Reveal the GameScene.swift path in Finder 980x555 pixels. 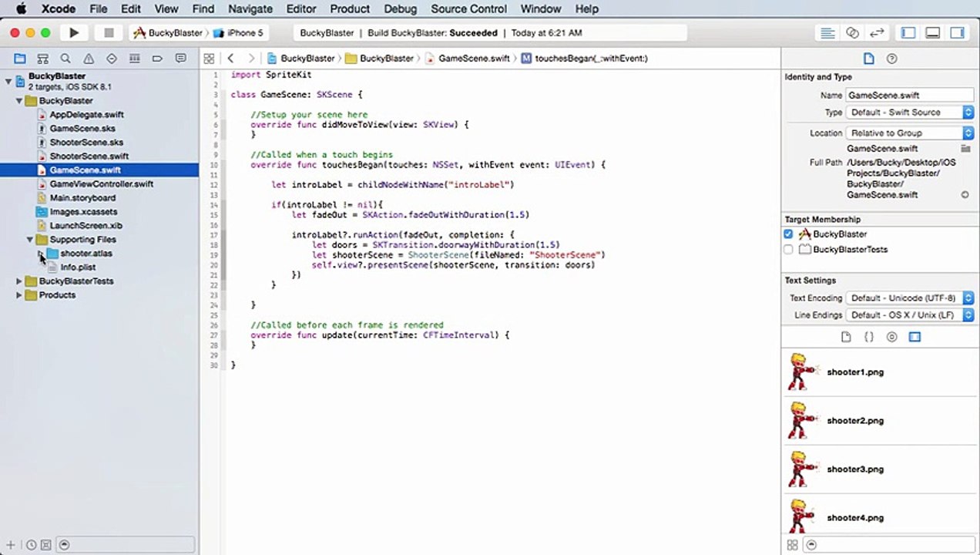[965, 195]
